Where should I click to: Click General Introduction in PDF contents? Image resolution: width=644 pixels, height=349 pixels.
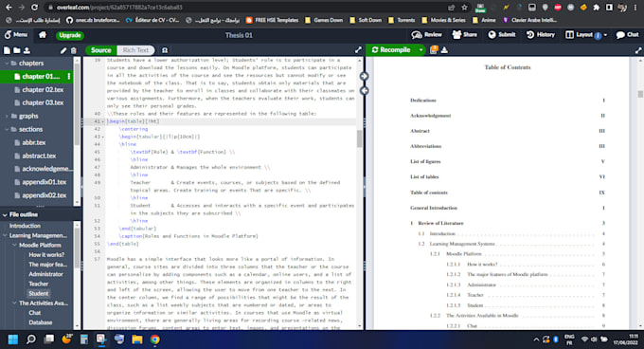coord(434,208)
